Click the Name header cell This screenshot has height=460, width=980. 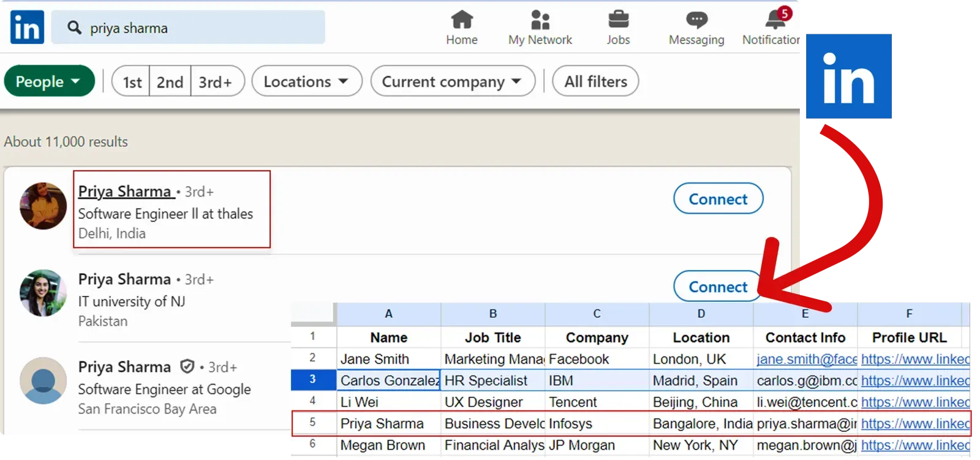pos(388,337)
